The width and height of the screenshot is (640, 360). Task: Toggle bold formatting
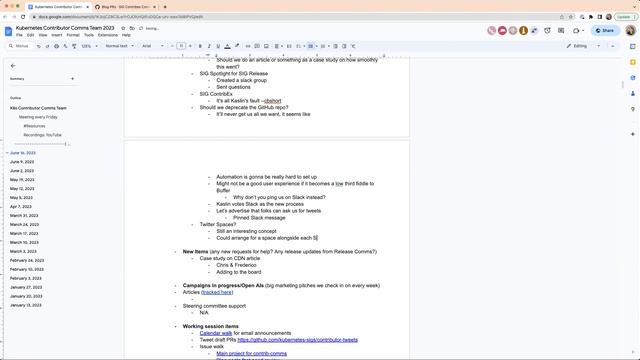200,46
